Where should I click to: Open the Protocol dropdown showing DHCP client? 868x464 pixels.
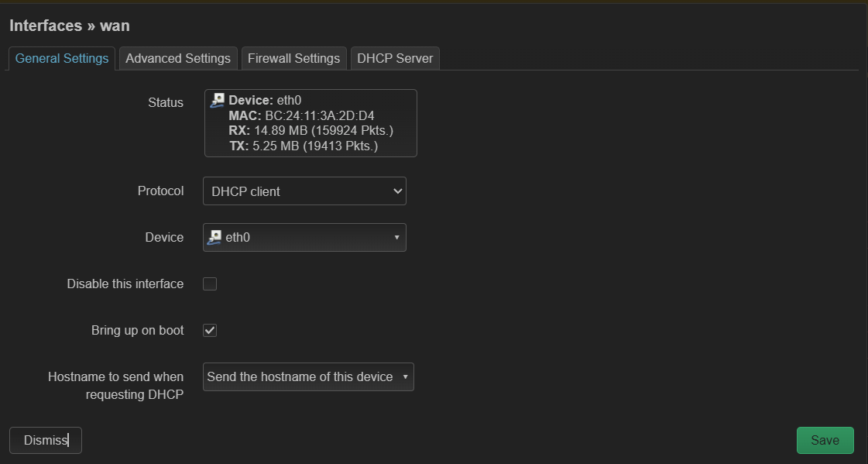tap(304, 191)
